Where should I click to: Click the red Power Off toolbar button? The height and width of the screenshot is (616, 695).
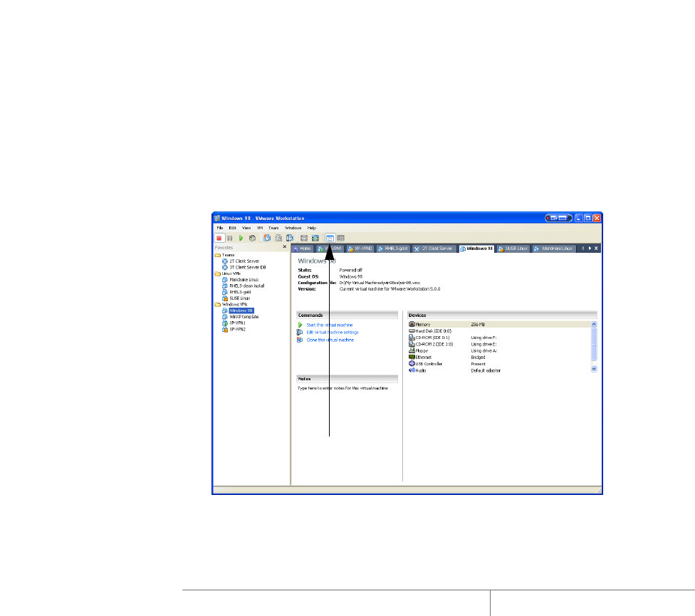pyautogui.click(x=219, y=238)
